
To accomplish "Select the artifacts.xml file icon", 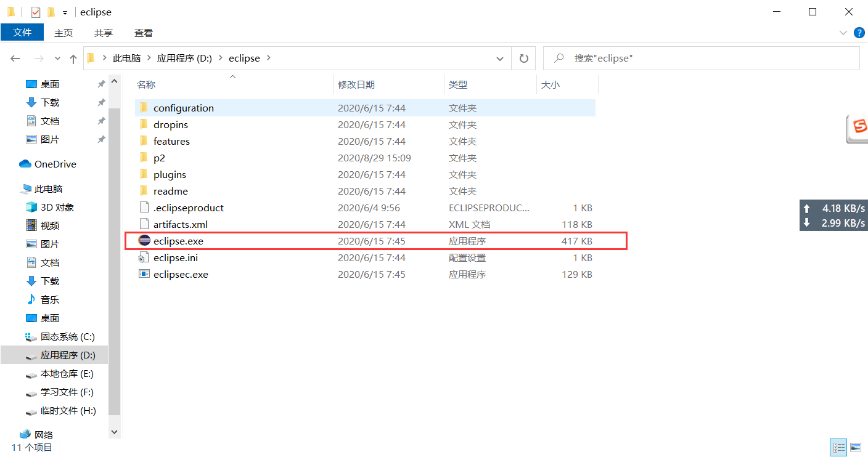I will point(144,224).
